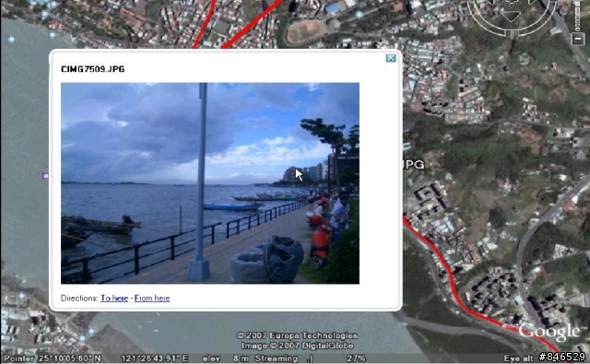This screenshot has width=590, height=364.
Task: Click the zoom slider track above minus
Action: (578, 15)
